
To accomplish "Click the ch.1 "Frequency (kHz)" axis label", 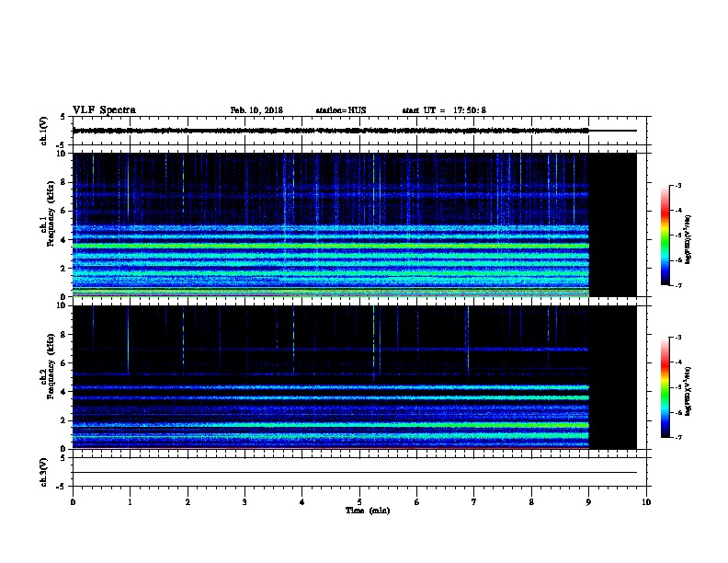I will pos(50,213).
